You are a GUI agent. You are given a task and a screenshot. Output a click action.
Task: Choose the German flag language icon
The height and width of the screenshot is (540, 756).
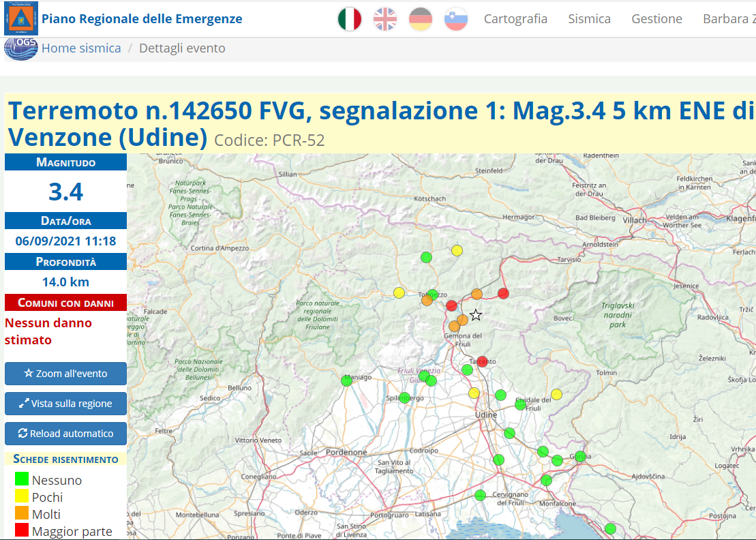pos(421,19)
